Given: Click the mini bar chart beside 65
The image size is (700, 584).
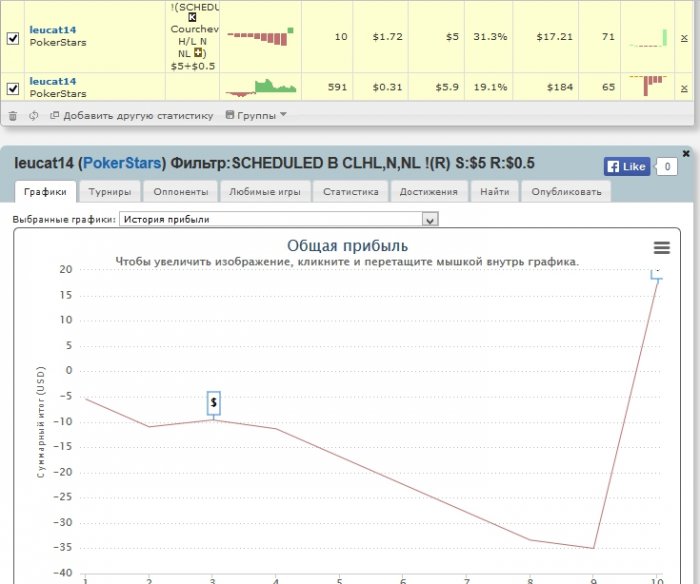Looking at the screenshot, I should [x=648, y=86].
